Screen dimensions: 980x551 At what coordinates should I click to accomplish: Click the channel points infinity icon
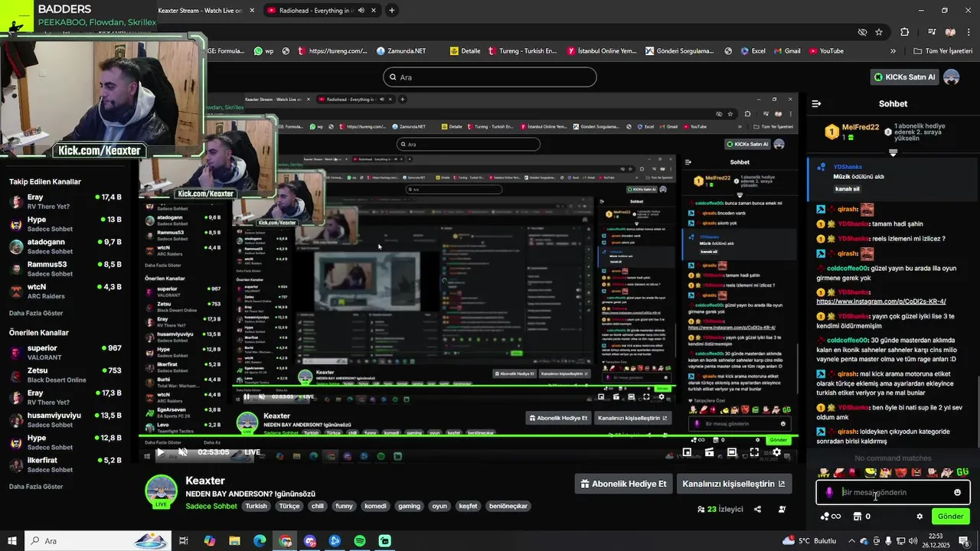click(831, 517)
